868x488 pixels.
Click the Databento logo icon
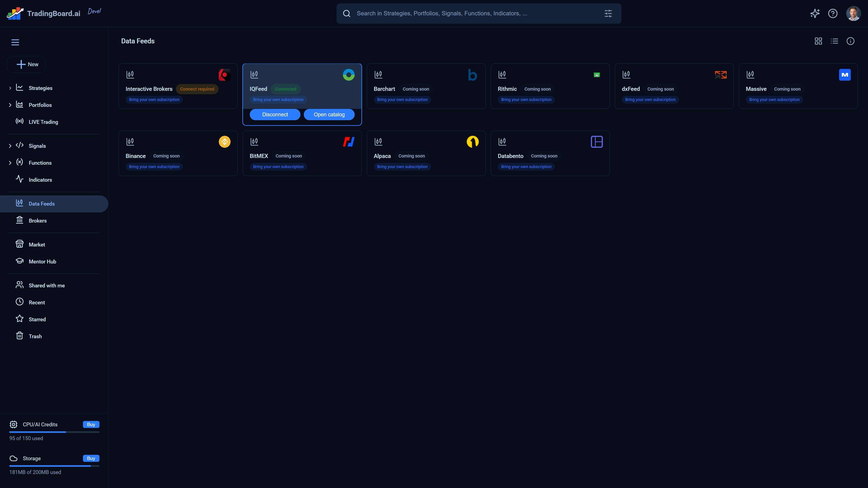point(597,142)
